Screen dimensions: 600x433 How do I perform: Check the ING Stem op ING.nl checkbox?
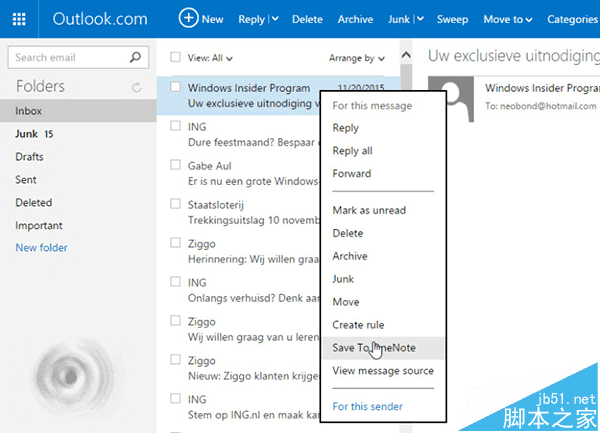175,399
